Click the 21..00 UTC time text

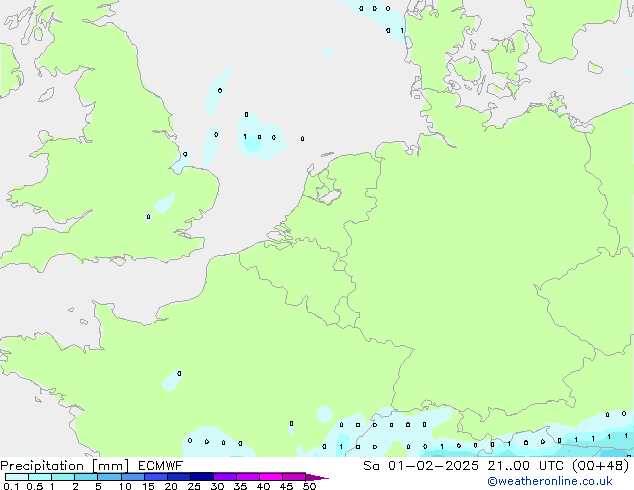526,466
